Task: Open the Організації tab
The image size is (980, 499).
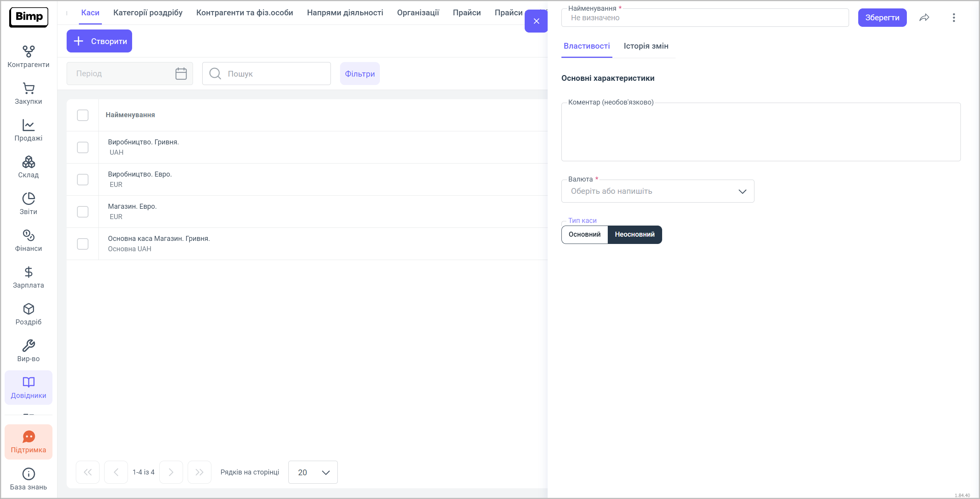Action: pyautogui.click(x=418, y=13)
